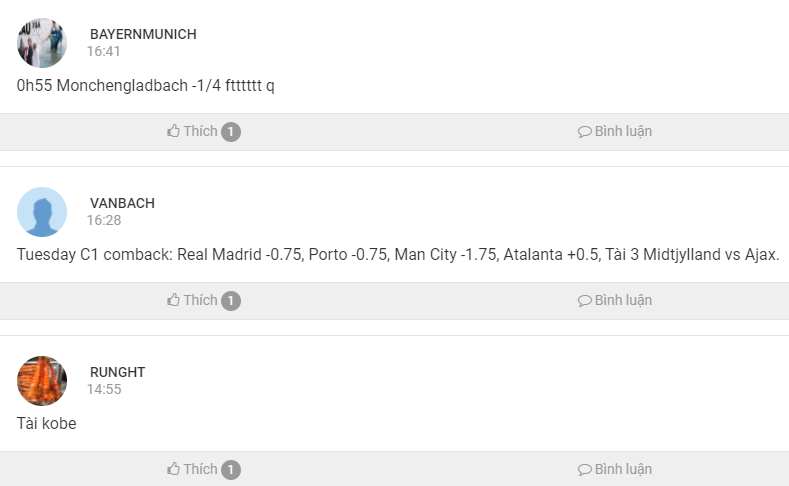The height and width of the screenshot is (486, 789).
Task: Click comment bubble icon under BAYERNMUNICH post
Action: (x=585, y=132)
